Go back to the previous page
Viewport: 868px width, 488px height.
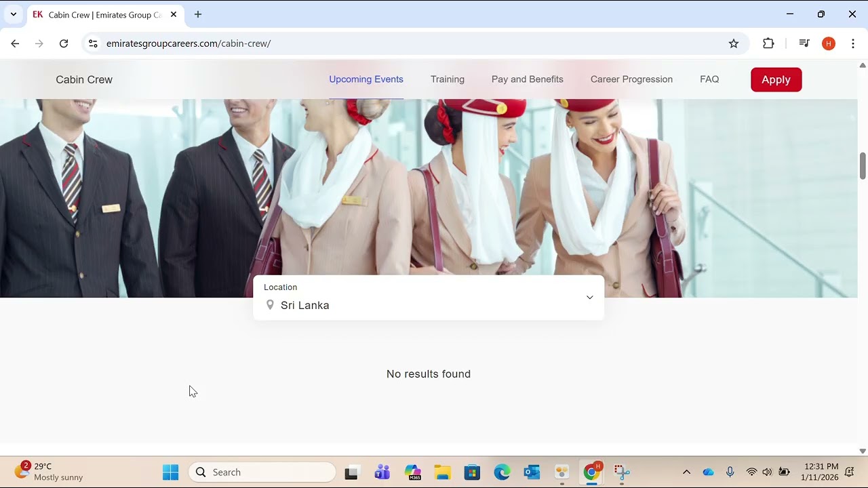[15, 43]
